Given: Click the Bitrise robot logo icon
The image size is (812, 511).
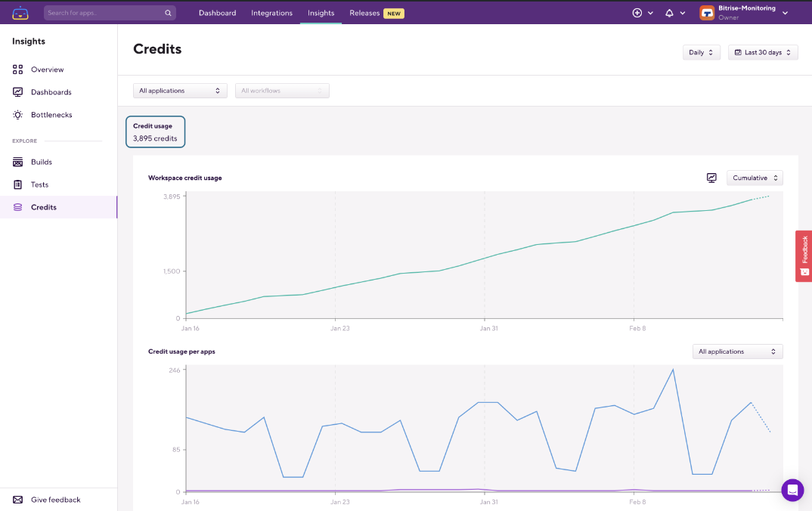Looking at the screenshot, I should [20, 13].
